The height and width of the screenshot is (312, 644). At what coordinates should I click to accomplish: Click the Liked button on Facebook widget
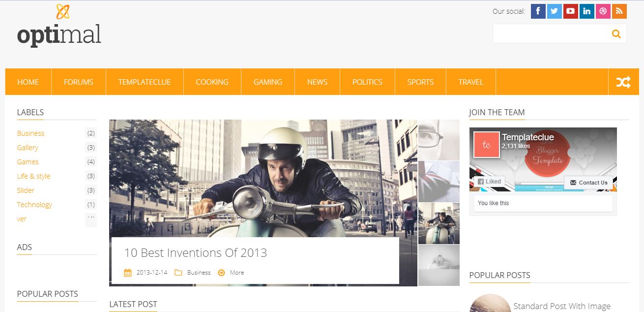tap(489, 182)
